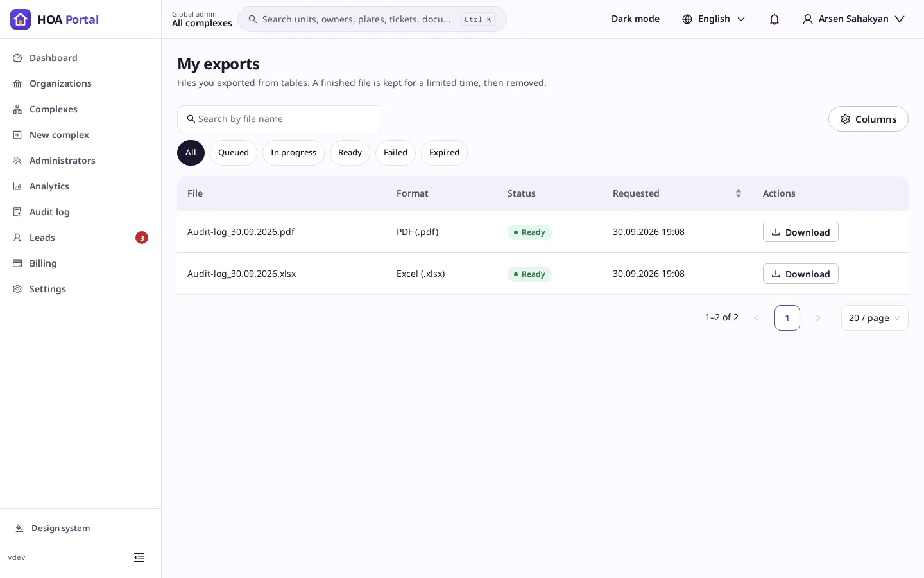This screenshot has height=578, width=924.
Task: Filter exports by Failed
Action: 395,153
